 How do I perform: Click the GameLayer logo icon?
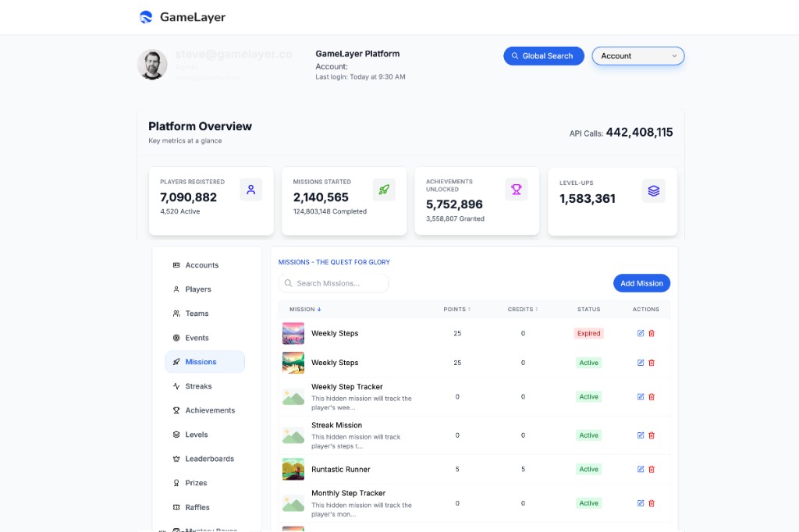[146, 17]
